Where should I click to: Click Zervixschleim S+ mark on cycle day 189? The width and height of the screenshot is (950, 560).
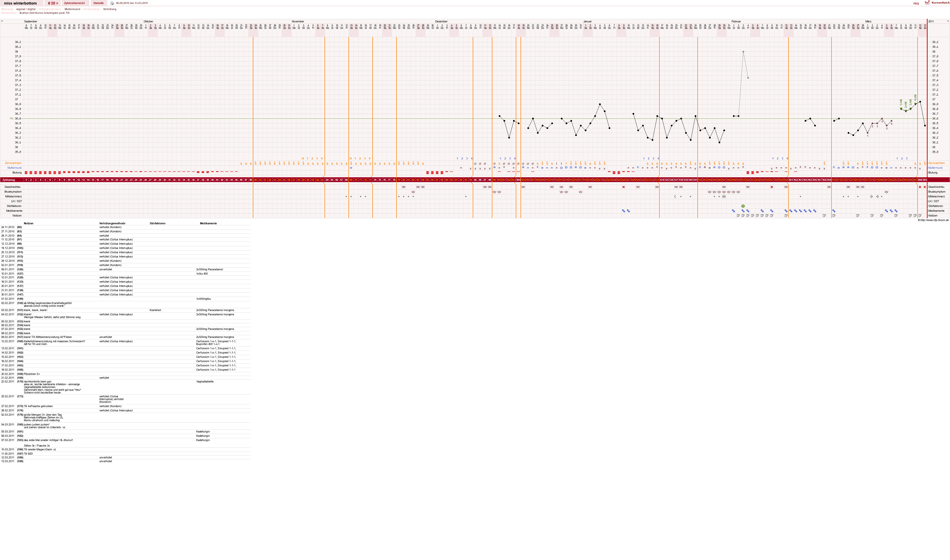925,163
